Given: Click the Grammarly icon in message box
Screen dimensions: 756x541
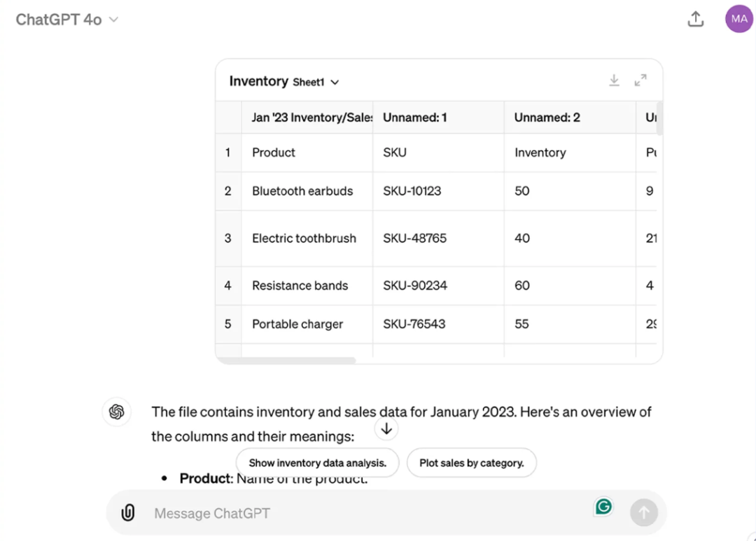Looking at the screenshot, I should 603,507.
